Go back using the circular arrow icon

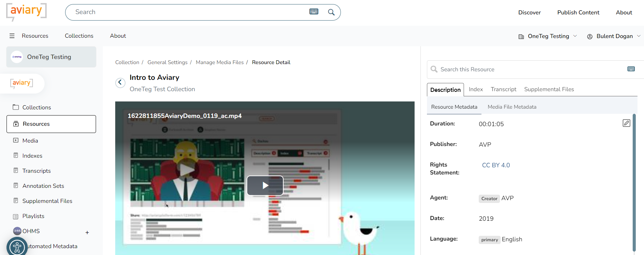point(120,83)
